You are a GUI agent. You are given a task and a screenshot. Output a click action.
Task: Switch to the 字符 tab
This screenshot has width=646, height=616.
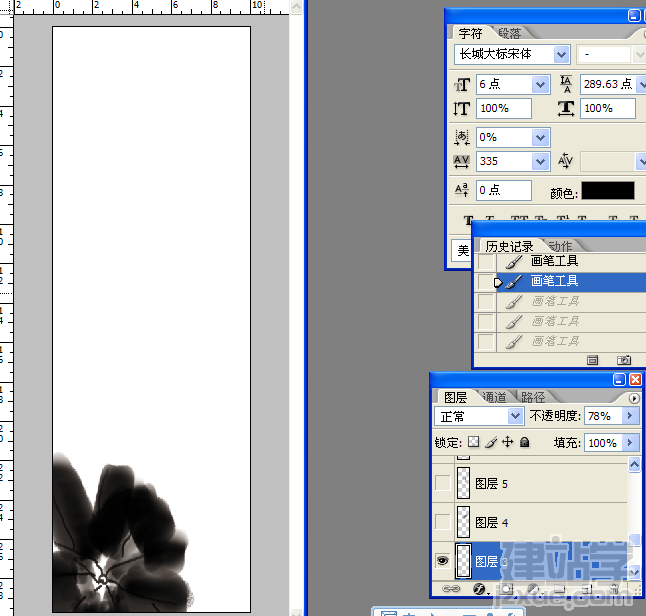pos(470,33)
